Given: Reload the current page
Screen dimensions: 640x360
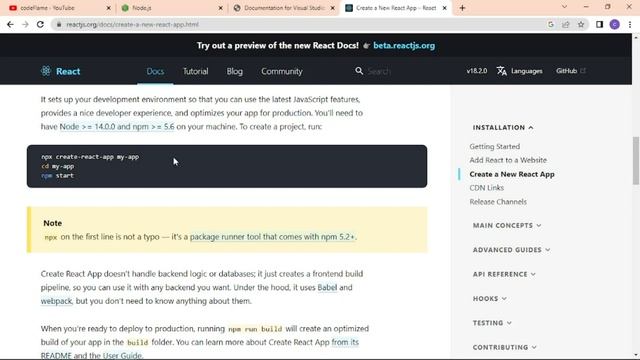Looking at the screenshot, I should coord(40,24).
